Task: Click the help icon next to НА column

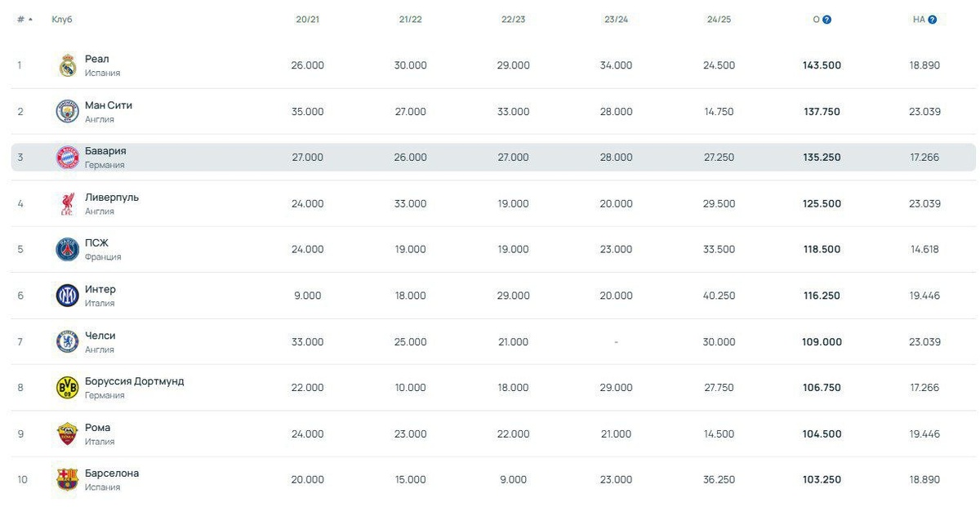Action: [932, 20]
